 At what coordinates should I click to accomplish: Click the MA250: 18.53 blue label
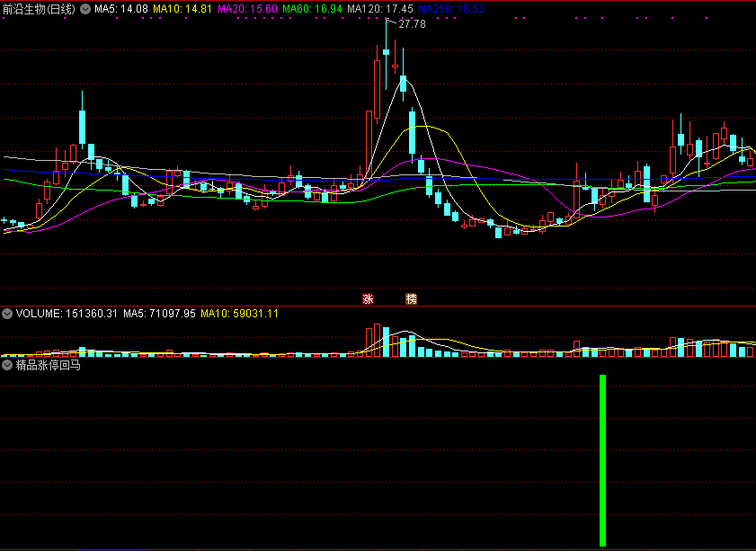click(451, 9)
